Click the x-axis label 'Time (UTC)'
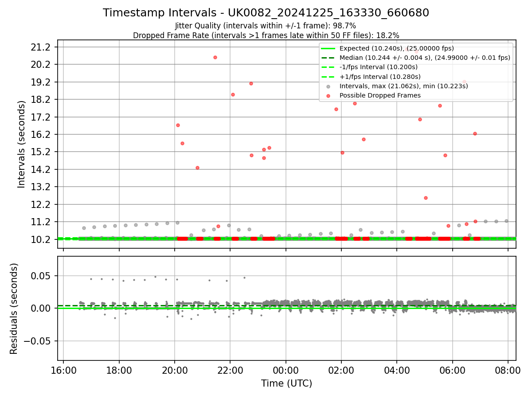 pos(286,383)
